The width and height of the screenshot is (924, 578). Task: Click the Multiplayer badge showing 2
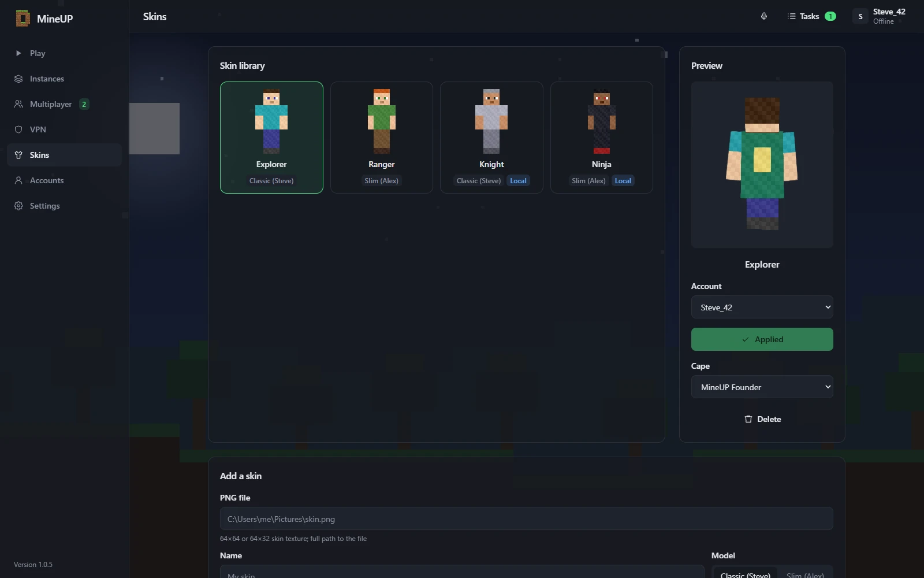point(84,104)
